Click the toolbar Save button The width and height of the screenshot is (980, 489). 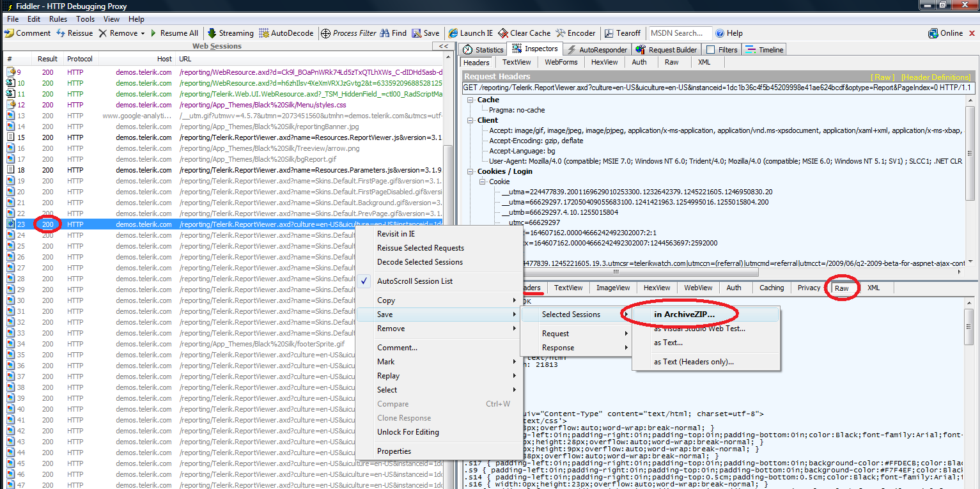tap(426, 33)
